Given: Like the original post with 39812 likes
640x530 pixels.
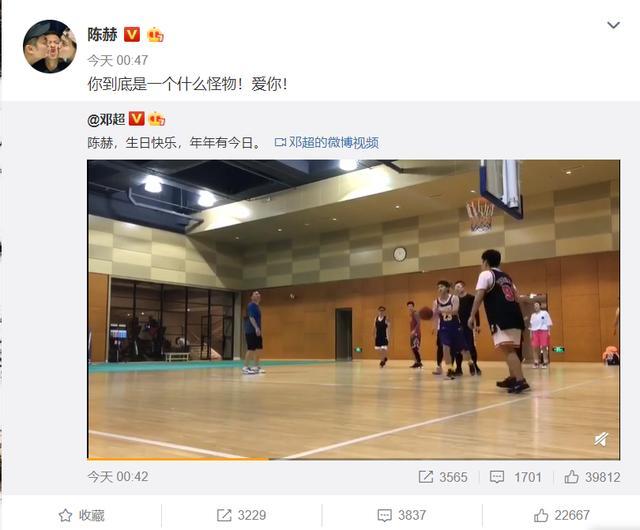Looking at the screenshot, I should pyautogui.click(x=592, y=477).
